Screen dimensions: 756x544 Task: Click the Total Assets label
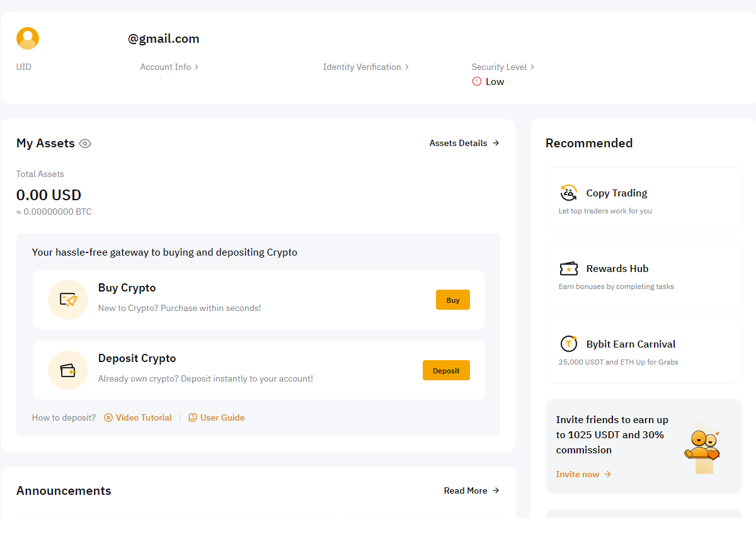coord(40,174)
